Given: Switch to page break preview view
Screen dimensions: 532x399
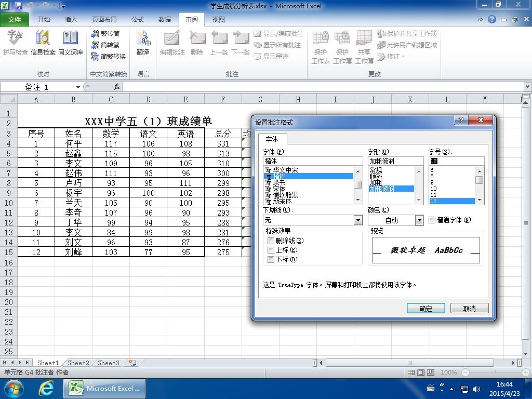Looking at the screenshot, I should [x=431, y=372].
